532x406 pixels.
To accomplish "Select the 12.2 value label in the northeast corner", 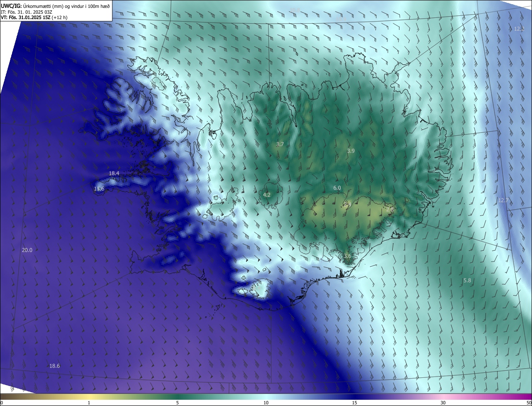I will click(519, 29).
